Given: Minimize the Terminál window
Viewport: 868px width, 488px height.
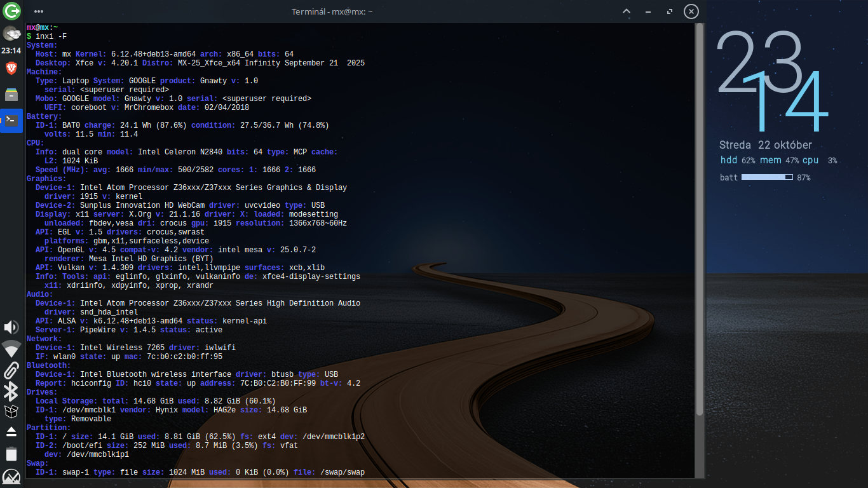Looking at the screenshot, I should (x=648, y=11).
